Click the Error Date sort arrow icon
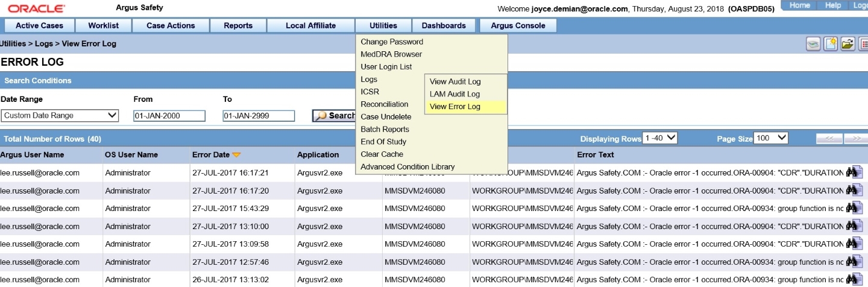 pyautogui.click(x=237, y=155)
